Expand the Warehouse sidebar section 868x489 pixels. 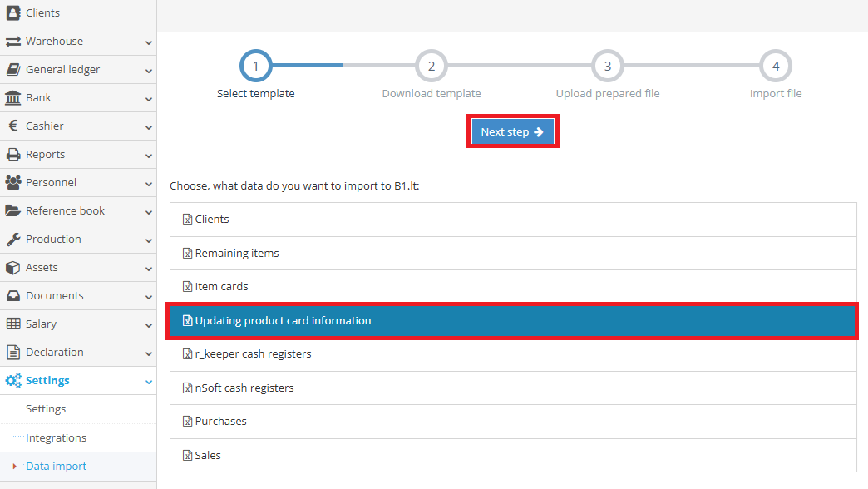pos(147,41)
